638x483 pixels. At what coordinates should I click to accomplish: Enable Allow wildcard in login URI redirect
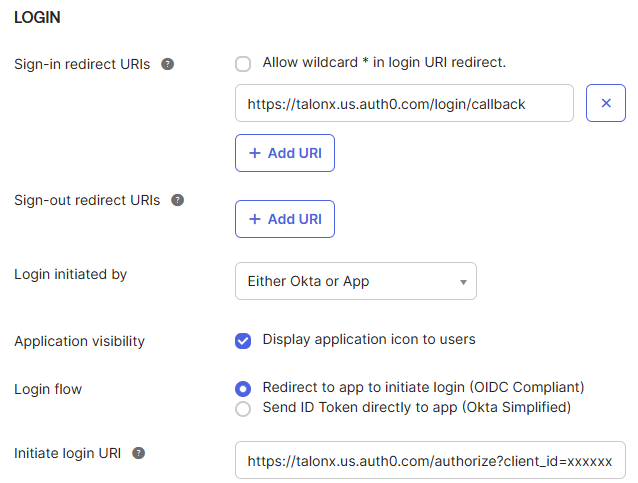pyautogui.click(x=243, y=64)
